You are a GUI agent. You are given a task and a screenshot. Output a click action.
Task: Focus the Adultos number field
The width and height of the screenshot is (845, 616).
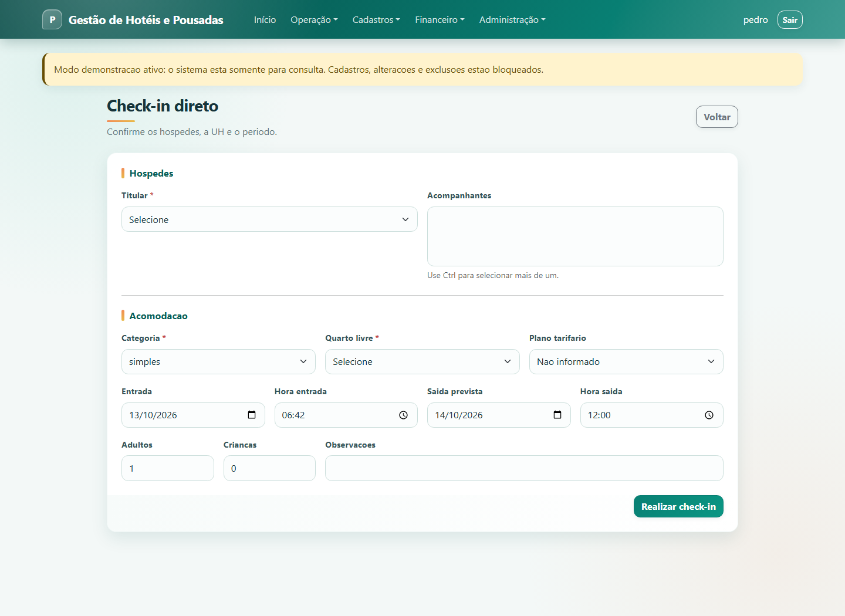point(168,468)
